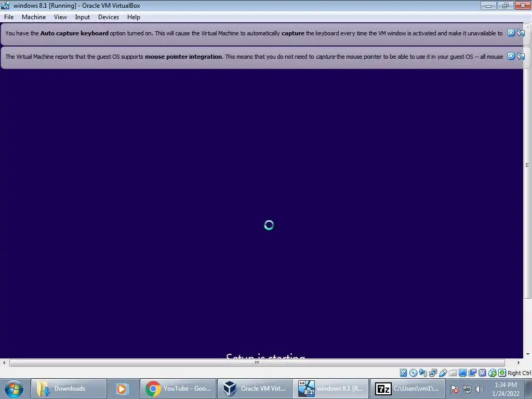
Task: Click the network adapters indicator
Action: pos(433,373)
